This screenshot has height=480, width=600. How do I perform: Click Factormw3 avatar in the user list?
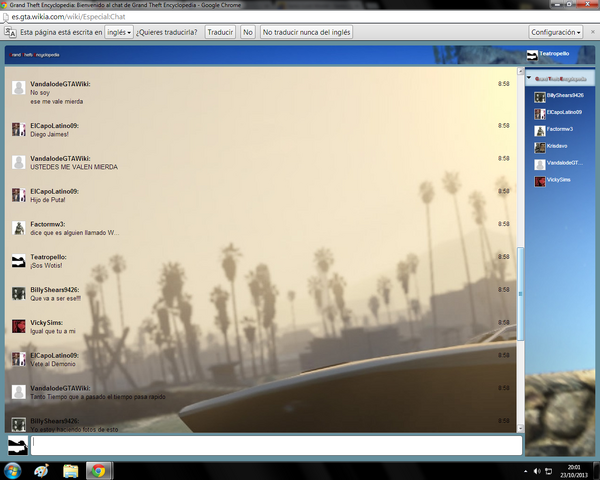tap(540, 131)
